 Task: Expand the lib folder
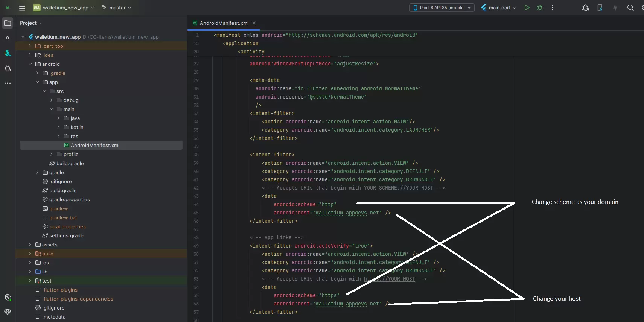[x=30, y=272]
